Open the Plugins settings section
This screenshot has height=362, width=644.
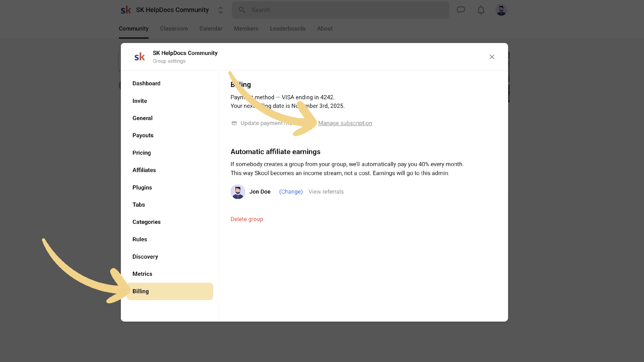click(142, 187)
